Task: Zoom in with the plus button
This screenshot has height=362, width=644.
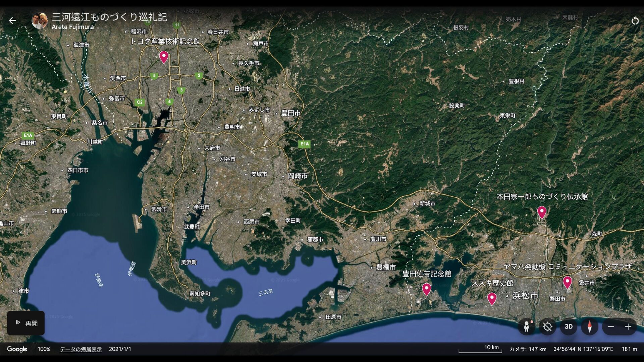Action: tap(628, 326)
